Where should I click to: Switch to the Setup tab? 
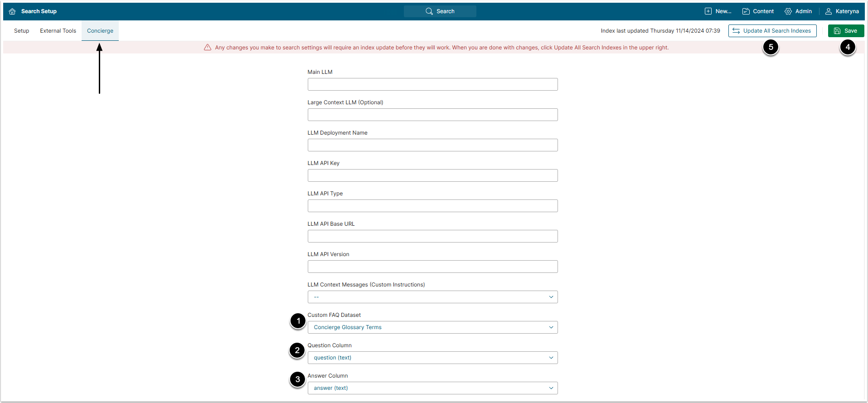coord(21,31)
